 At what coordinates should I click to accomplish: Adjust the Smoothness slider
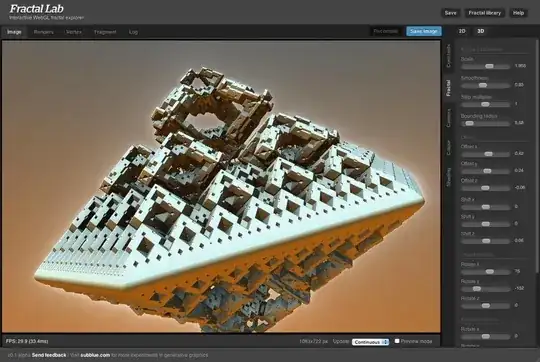(x=486, y=85)
